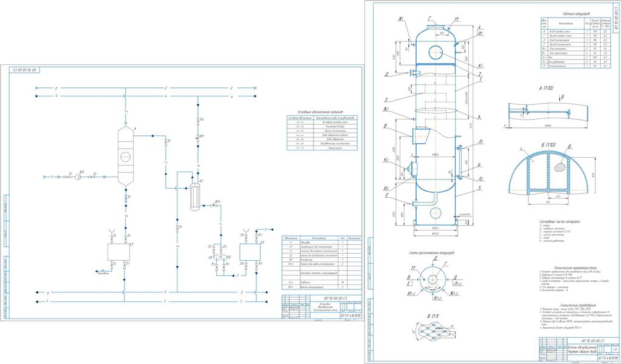Click position number 6 callout by the level gauge
Viewport: 622px width, 364px height.
(480, 164)
